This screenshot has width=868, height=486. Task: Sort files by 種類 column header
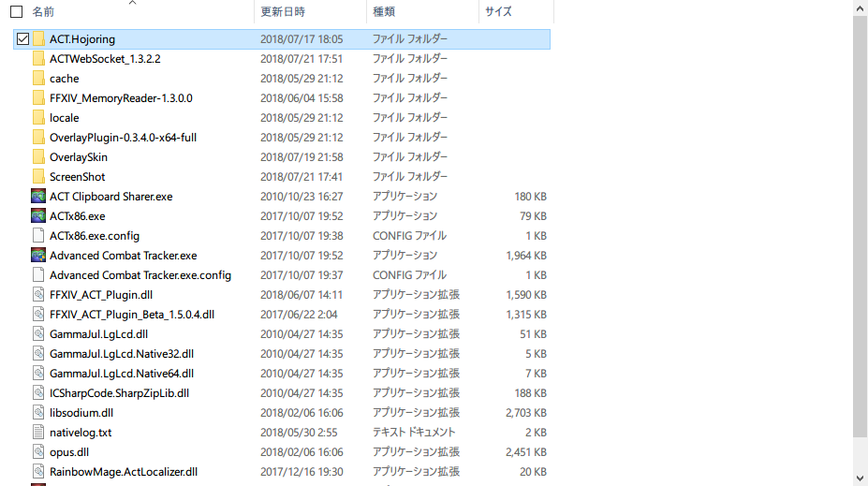384,11
